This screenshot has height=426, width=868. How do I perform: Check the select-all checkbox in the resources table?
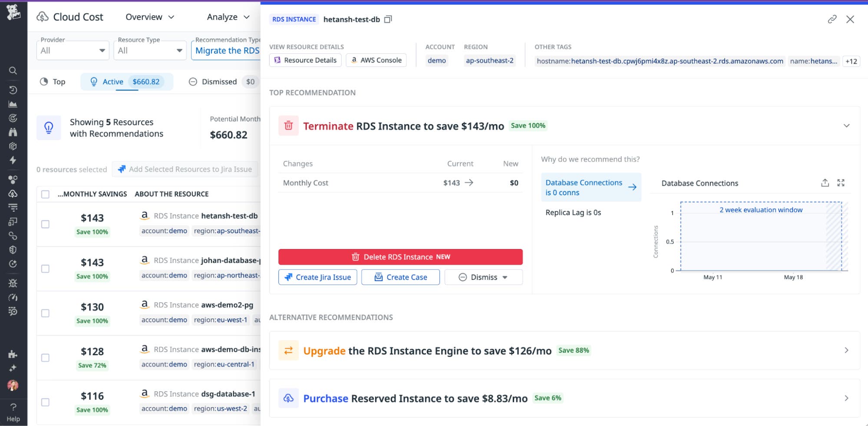(46, 194)
